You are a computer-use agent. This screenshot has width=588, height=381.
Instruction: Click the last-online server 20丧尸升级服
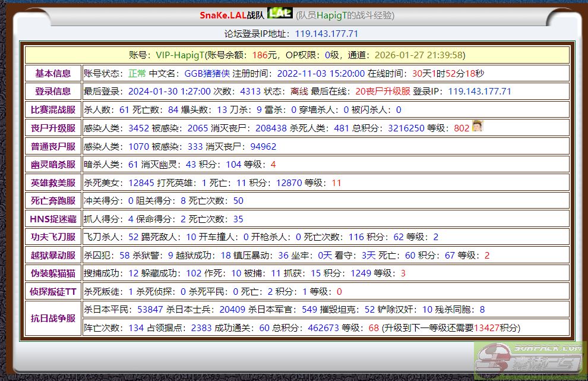click(382, 92)
